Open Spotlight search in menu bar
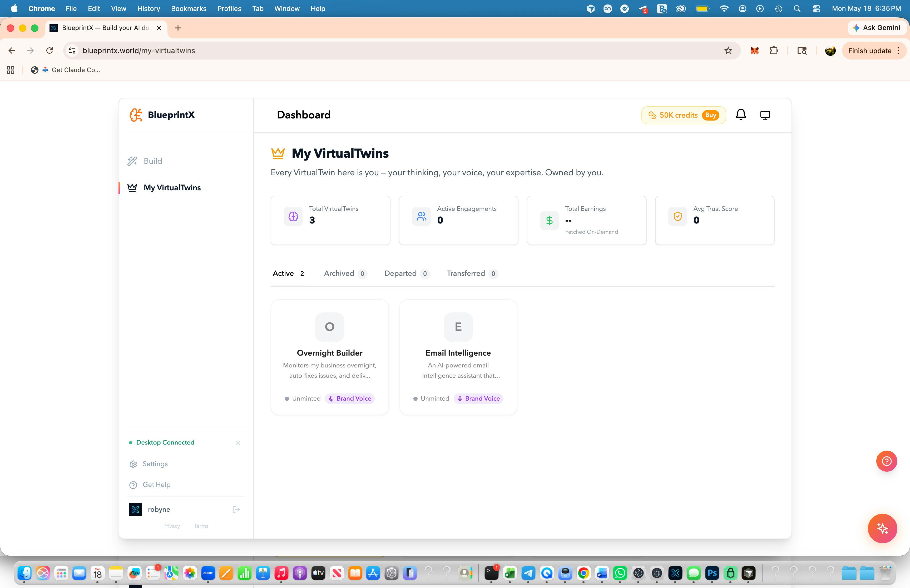 797,8
